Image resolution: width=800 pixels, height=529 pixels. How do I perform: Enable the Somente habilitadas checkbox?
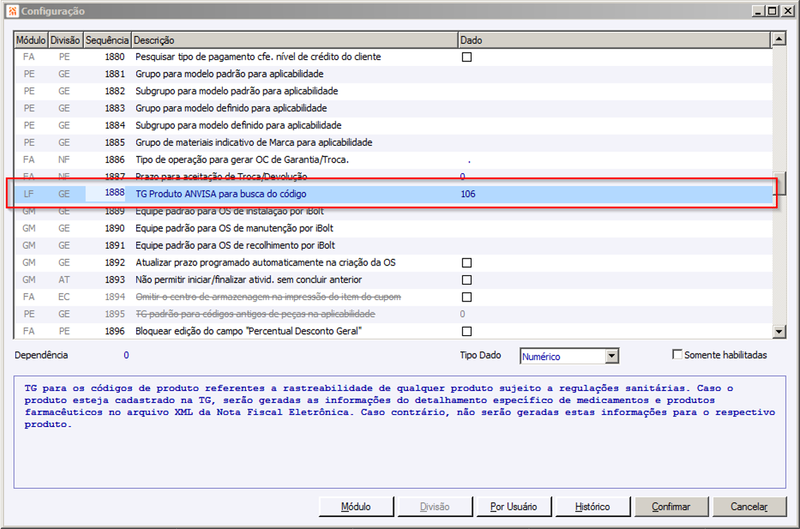pos(677,355)
